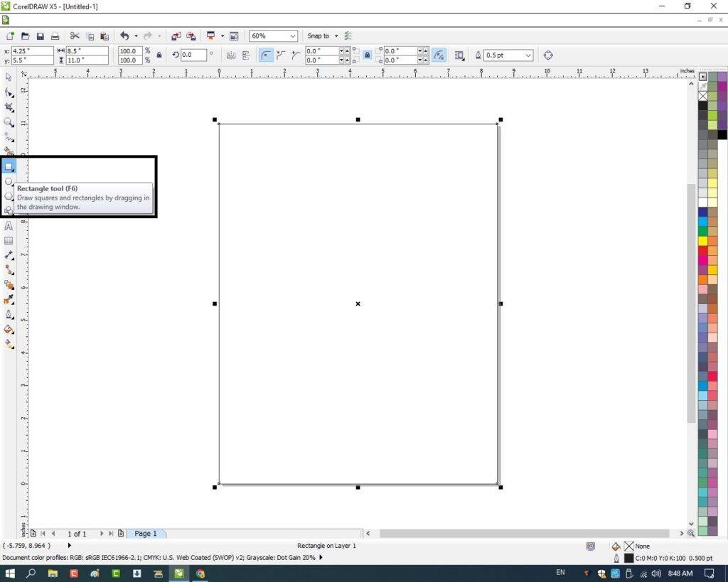728x582 pixels.
Task: Select the Fill bucket tool
Action: click(x=9, y=330)
